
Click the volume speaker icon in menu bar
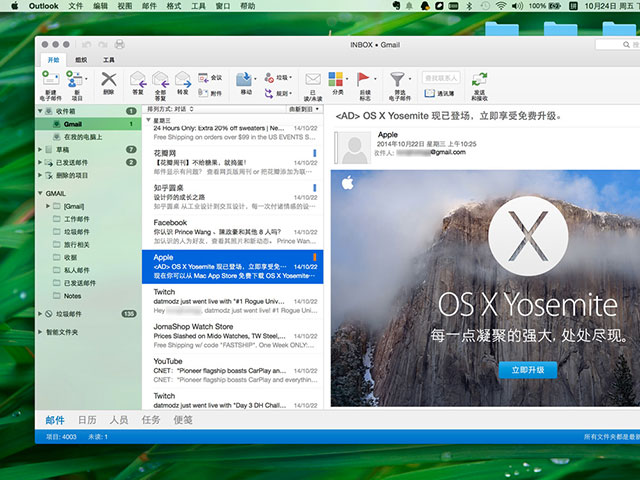point(517,6)
